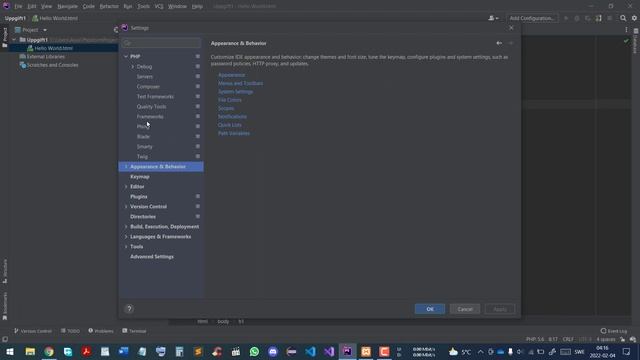Open the VCS menu

[x=159, y=6]
